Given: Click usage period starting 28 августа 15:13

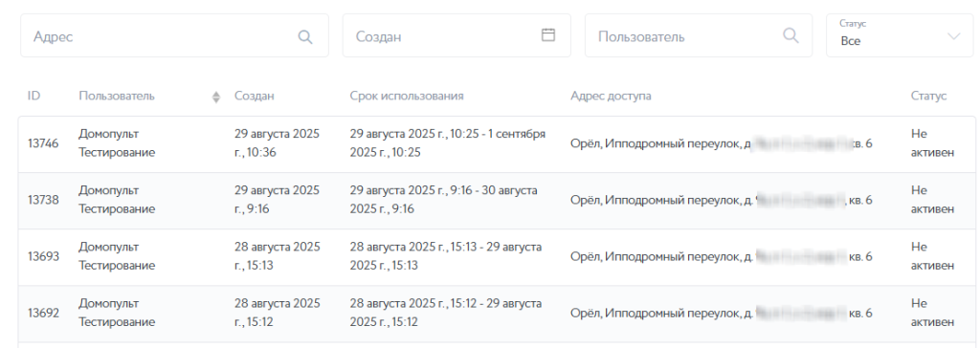Looking at the screenshot, I should (x=446, y=257).
